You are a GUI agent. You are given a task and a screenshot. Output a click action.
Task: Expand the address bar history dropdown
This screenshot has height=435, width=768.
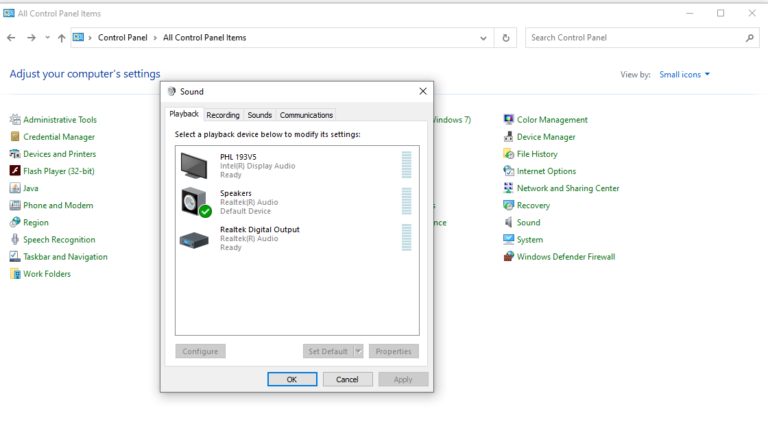[x=484, y=38]
